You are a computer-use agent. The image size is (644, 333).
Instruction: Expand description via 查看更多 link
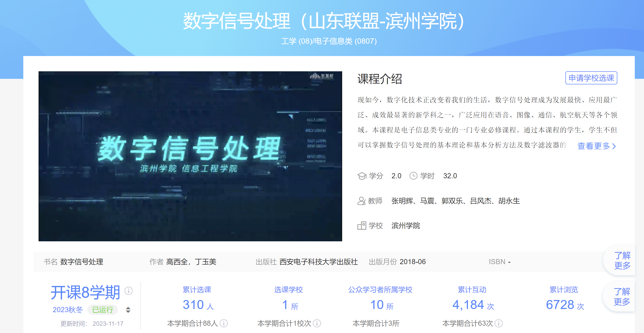(x=596, y=146)
